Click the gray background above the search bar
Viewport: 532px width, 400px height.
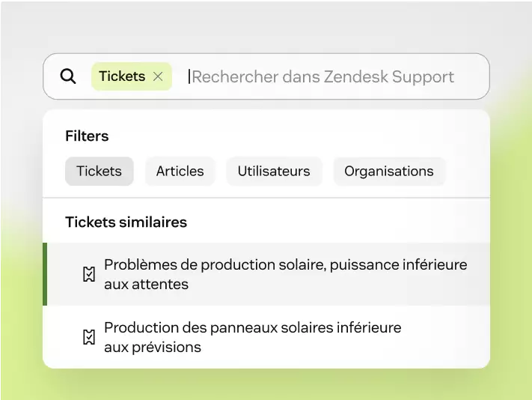point(266,27)
